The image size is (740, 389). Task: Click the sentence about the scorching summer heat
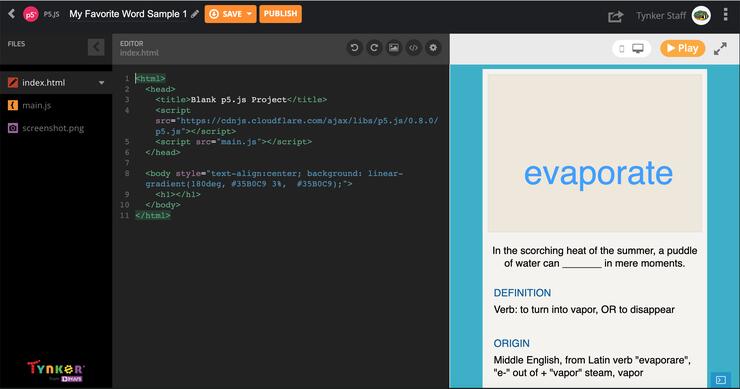pos(595,257)
